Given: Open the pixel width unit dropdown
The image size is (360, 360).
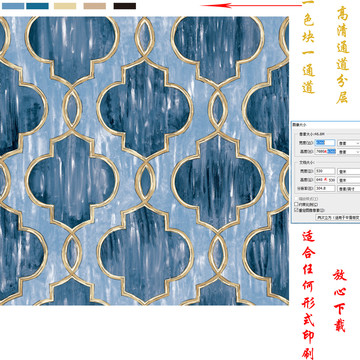Looking at the screenshot, I should [349, 143].
